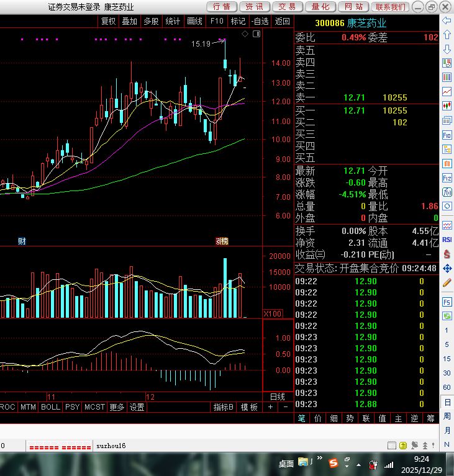This screenshot has height=476, width=454.
Task: Switch to 15-minute period
Action: coord(447,359)
